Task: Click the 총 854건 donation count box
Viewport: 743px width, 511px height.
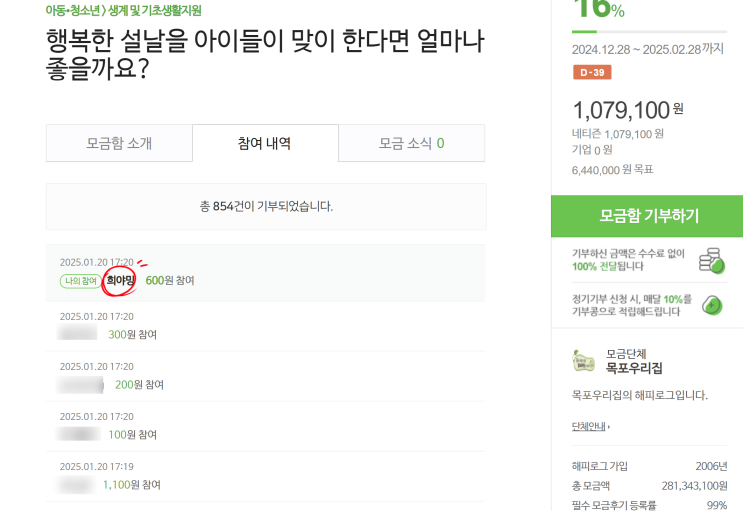Action: click(x=265, y=206)
